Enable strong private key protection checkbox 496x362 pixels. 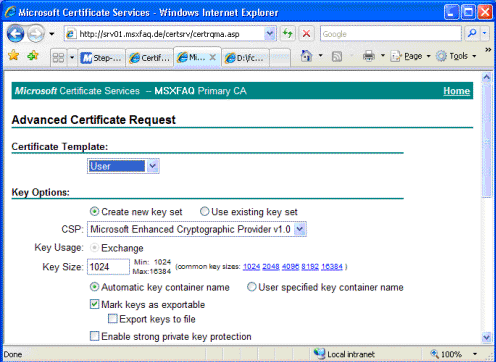point(94,336)
